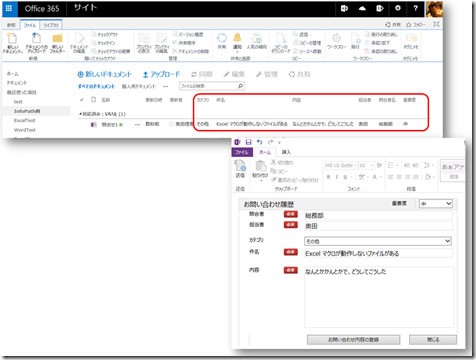
Task: Toggle Italic in InfoPath font group
Action: (x=337, y=177)
